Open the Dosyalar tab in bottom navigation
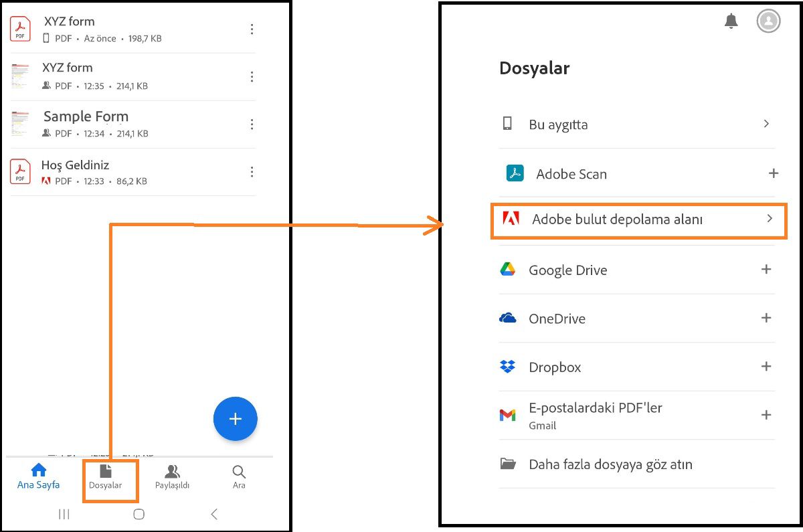The height and width of the screenshot is (532, 803). pos(105,476)
